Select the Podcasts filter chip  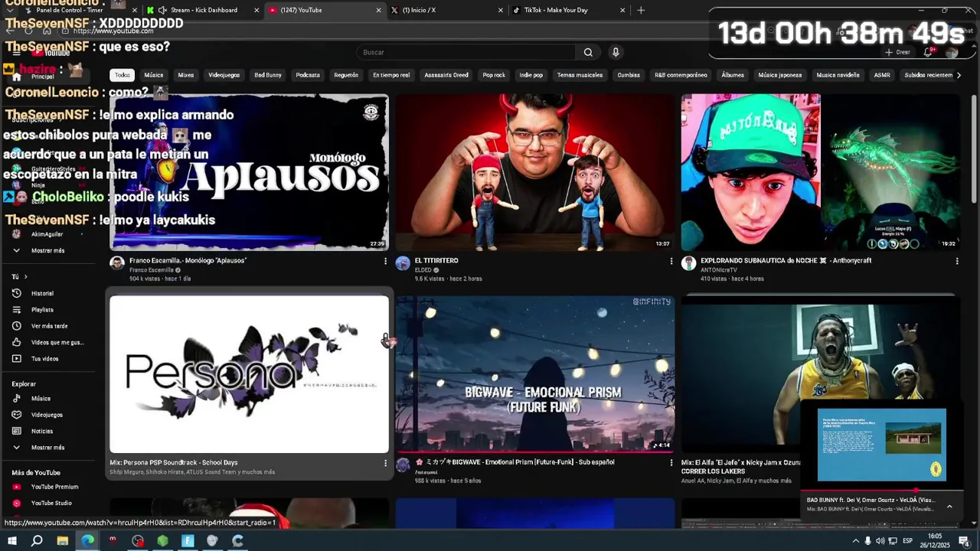308,75
